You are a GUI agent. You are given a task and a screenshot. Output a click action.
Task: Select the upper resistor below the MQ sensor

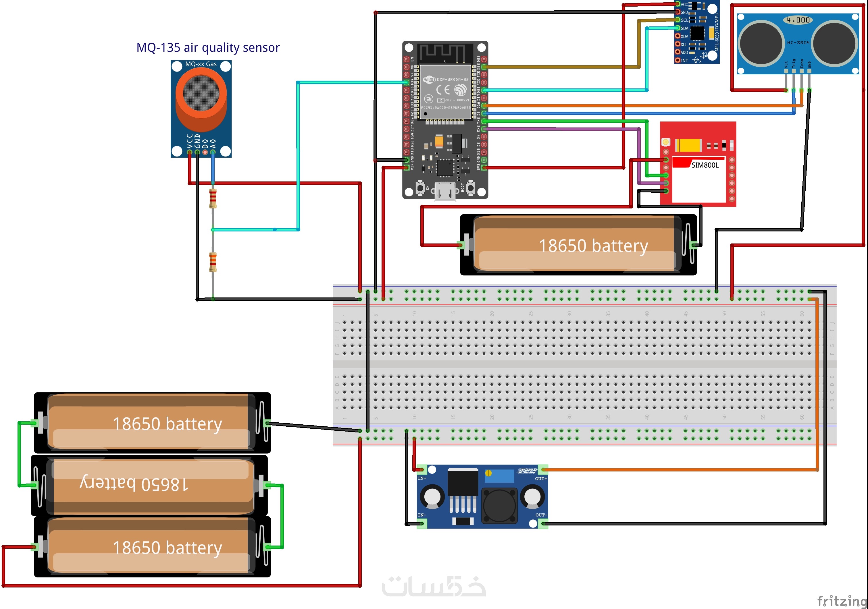pyautogui.click(x=213, y=199)
